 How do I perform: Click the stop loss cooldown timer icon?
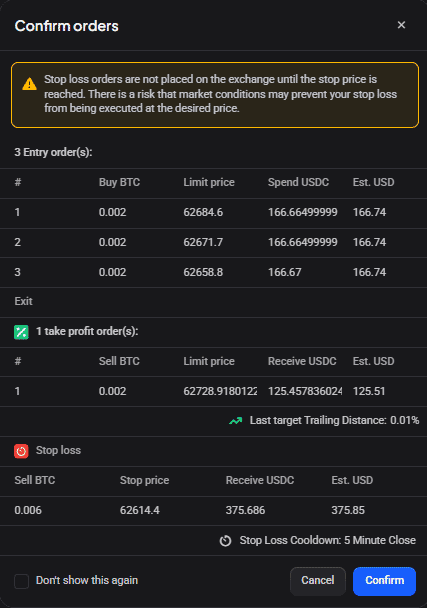pos(225,541)
